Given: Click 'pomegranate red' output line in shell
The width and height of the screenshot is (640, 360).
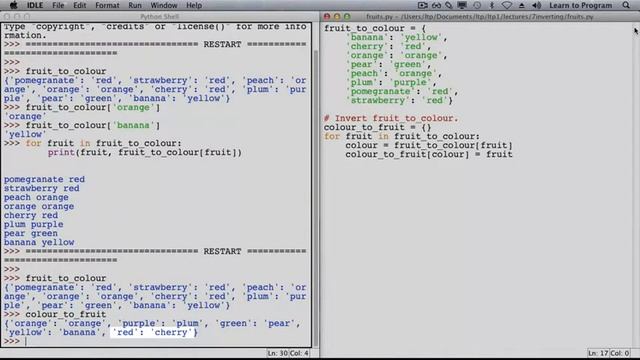Looking at the screenshot, I should [44, 179].
